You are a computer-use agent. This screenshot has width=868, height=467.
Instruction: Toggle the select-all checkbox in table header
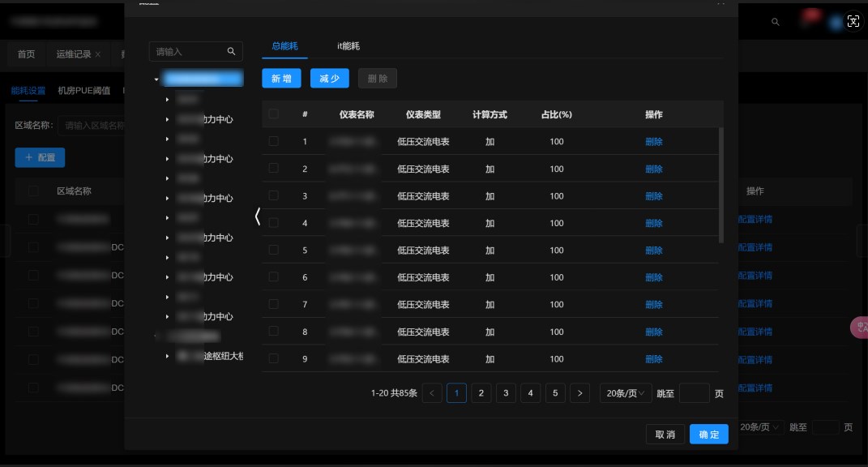tap(274, 114)
